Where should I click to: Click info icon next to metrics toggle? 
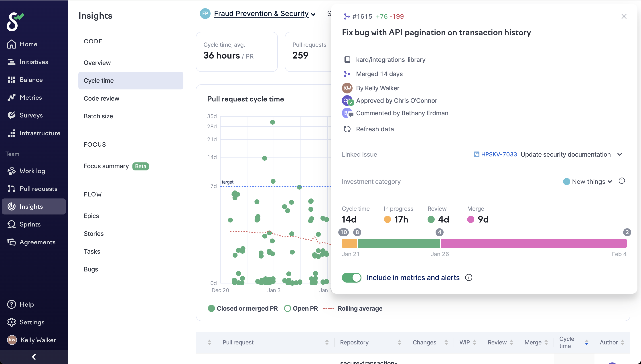469,277
